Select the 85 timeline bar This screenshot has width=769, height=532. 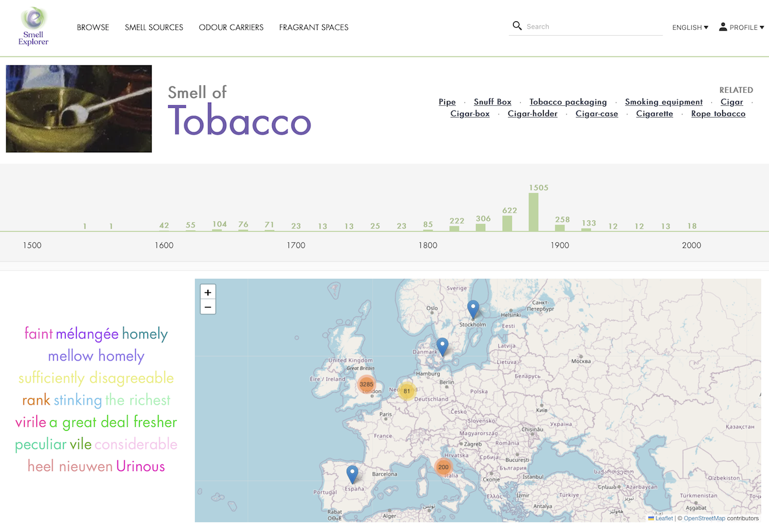(x=428, y=229)
